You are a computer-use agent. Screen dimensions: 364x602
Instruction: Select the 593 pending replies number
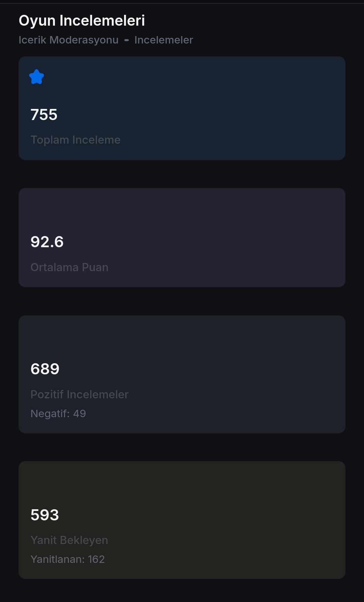coord(44,515)
